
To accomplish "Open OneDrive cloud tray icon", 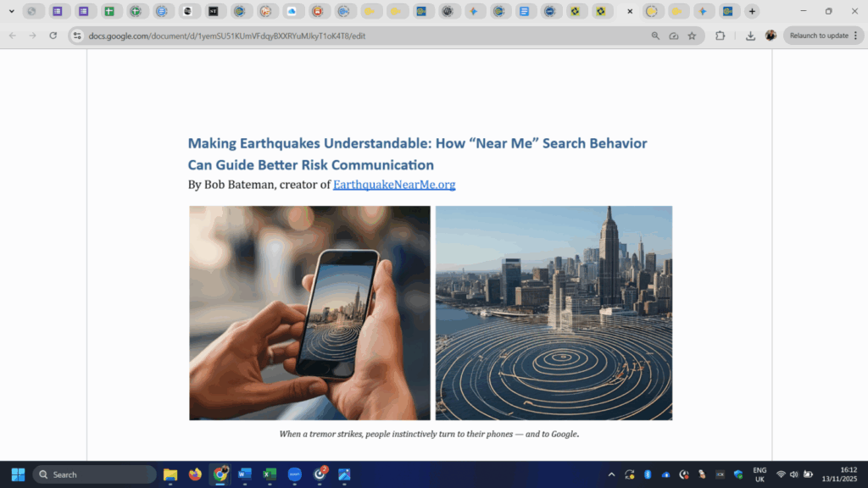I will [666, 474].
